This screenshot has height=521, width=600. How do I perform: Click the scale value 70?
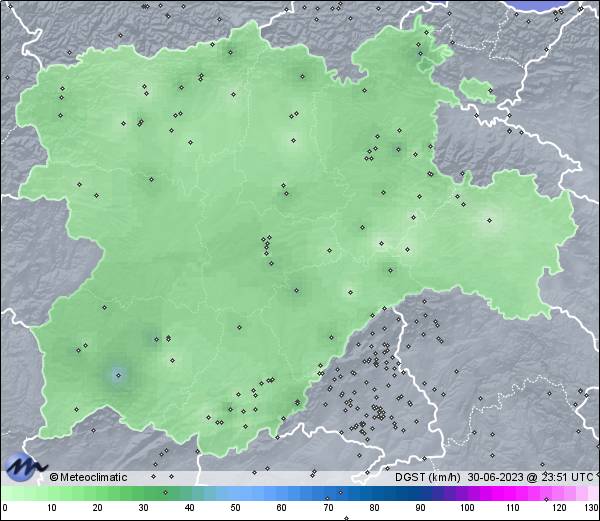pos(328,508)
